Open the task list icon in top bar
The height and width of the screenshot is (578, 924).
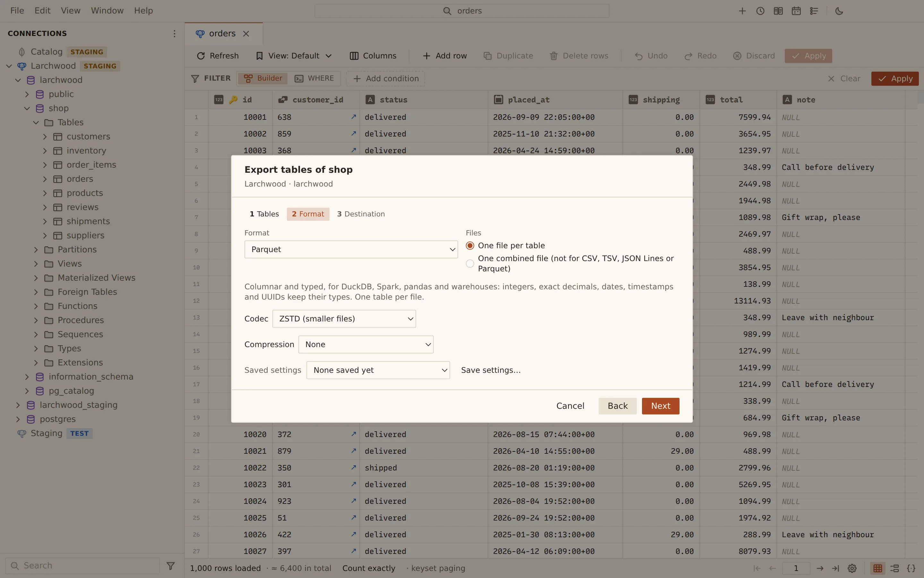(x=814, y=11)
